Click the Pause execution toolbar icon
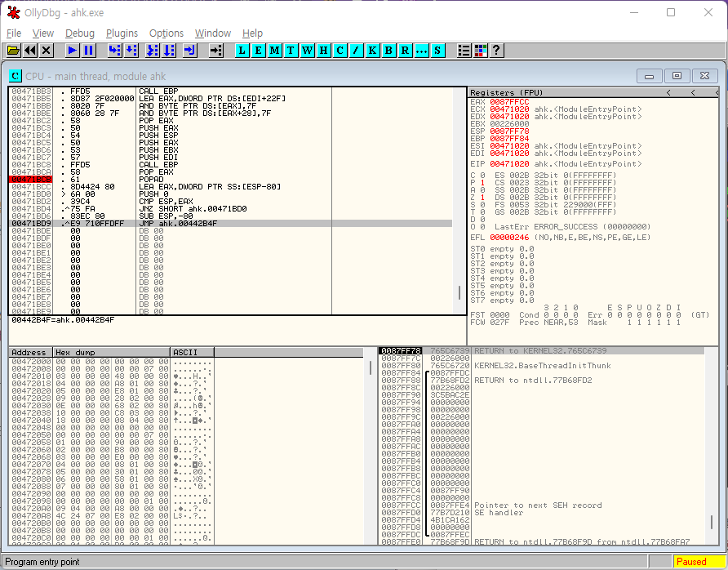 89,50
